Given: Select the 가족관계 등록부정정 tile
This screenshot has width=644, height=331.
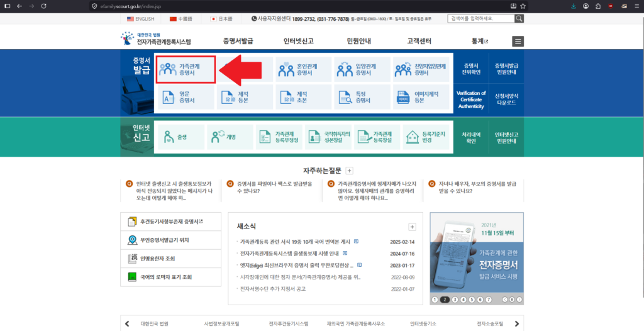Looking at the screenshot, I should point(279,137).
